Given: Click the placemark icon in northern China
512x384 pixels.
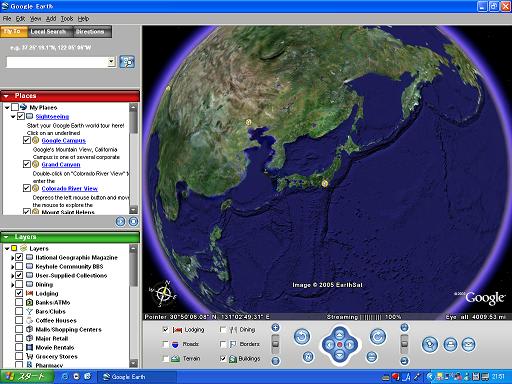Looking at the screenshot, I should coord(248,122).
